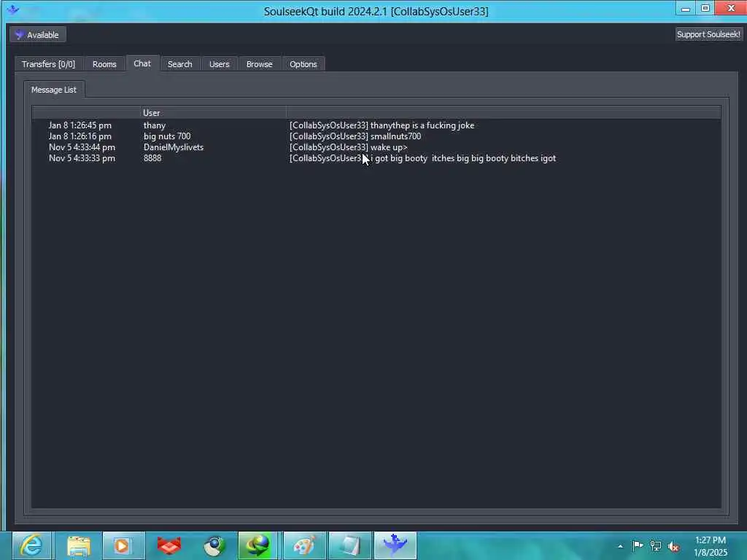Open the message reading smallnuts700

coord(355,136)
